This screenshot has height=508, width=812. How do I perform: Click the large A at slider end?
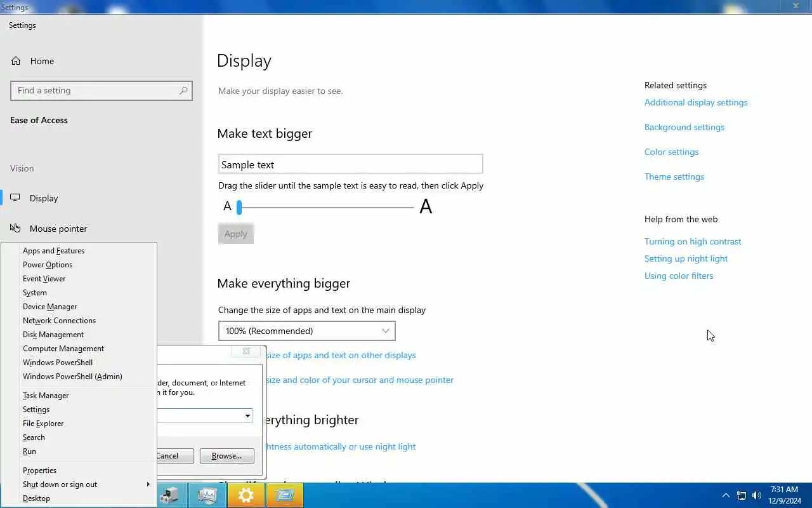(426, 206)
